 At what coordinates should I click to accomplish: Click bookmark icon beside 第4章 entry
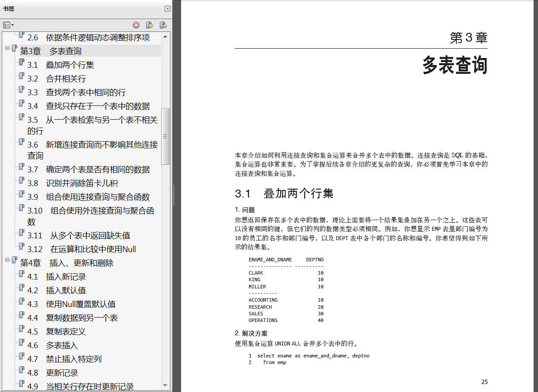[14, 260]
